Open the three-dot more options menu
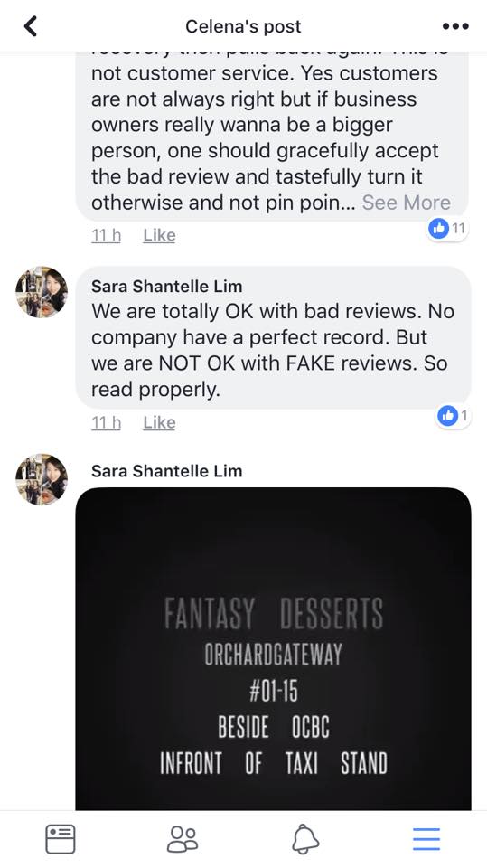Image resolution: width=487 pixels, height=868 pixels. tap(455, 26)
